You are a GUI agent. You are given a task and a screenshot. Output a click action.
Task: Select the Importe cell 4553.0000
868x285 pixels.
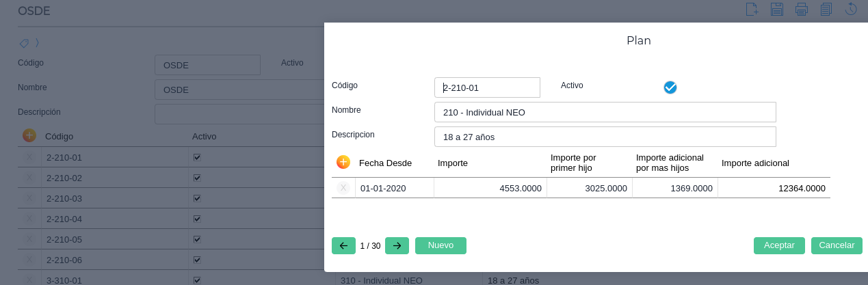click(490, 188)
